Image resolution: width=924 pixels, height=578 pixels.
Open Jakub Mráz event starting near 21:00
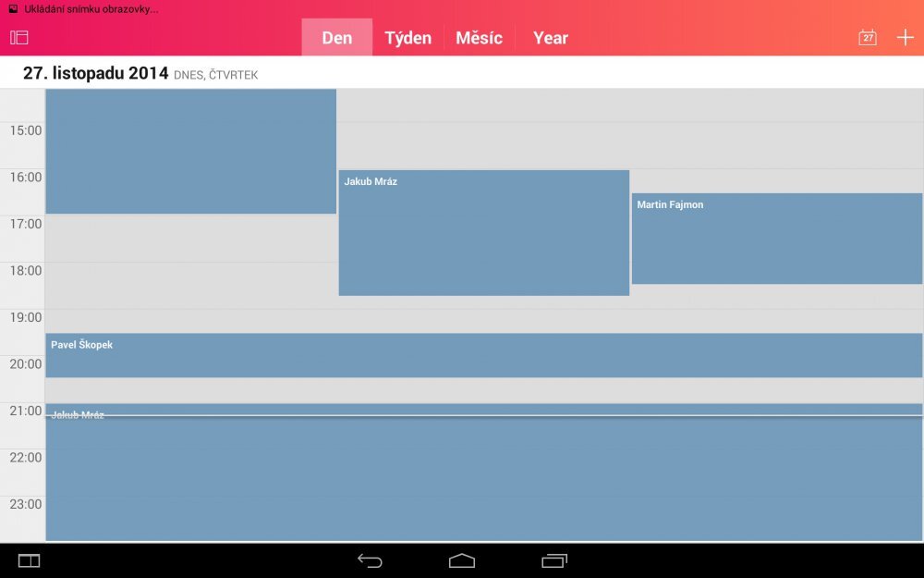point(483,476)
